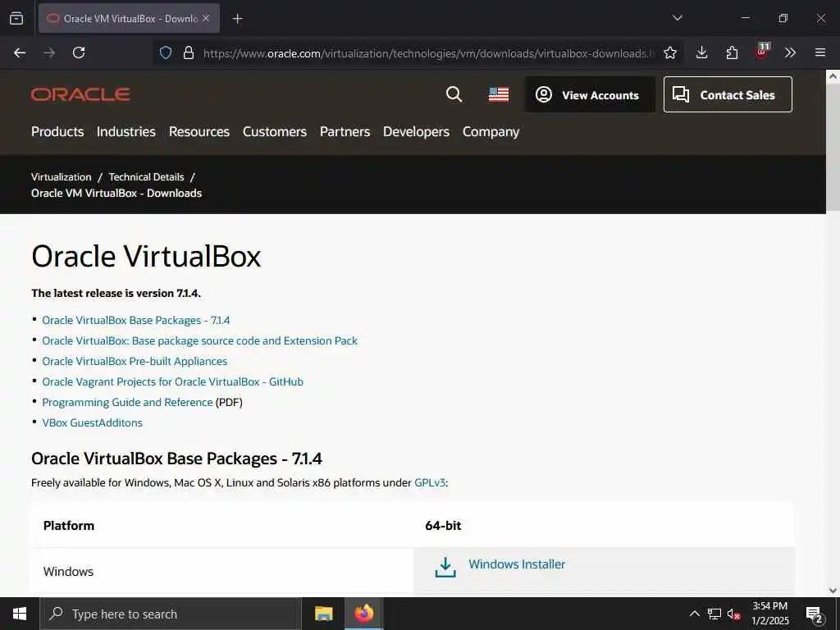Open Oracle Vagrant Projects GitHub link
The width and height of the screenshot is (840, 630).
coord(172,382)
